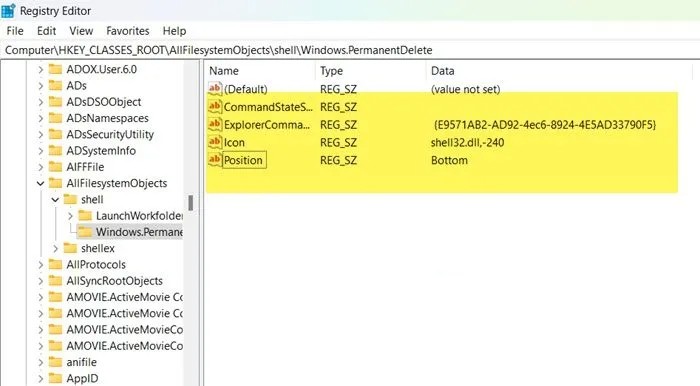Viewport: 700px width, 386px height.
Task: Expand the AIFFFile key
Action: 40,167
